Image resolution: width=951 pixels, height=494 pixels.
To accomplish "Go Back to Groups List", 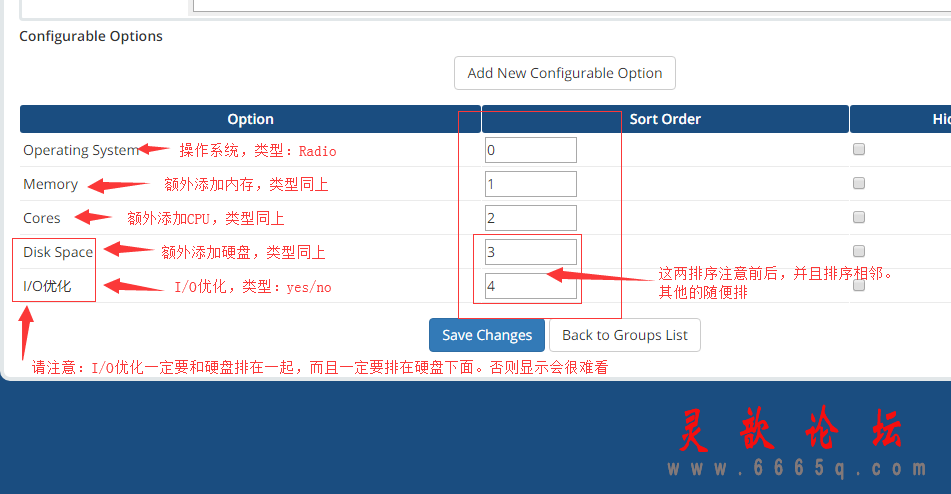I will pyautogui.click(x=625, y=335).
